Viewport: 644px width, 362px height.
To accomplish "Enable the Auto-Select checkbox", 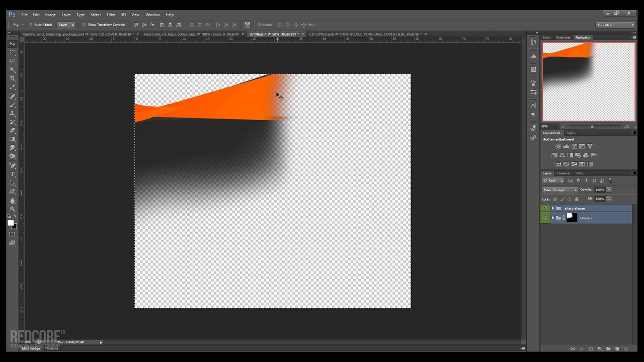I will pyautogui.click(x=31, y=25).
